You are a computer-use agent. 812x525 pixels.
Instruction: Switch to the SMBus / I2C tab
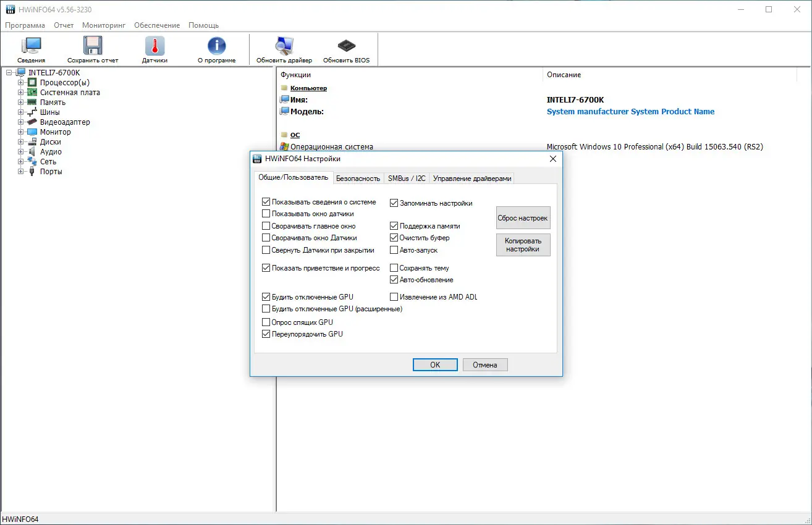tap(407, 178)
